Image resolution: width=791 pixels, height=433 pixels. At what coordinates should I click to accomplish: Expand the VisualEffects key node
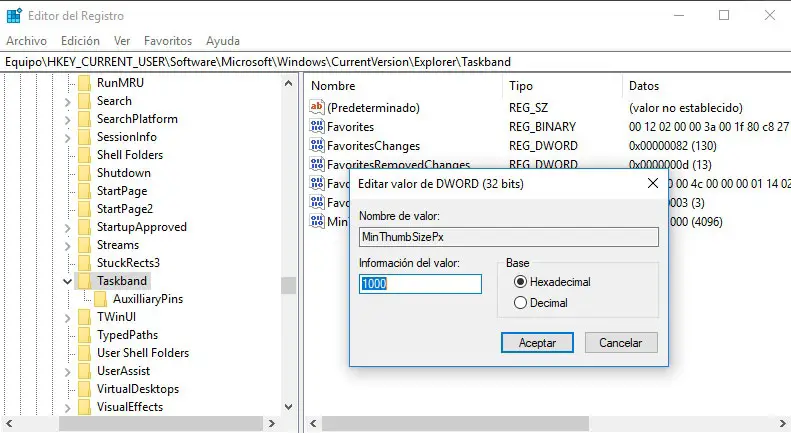pyautogui.click(x=68, y=407)
